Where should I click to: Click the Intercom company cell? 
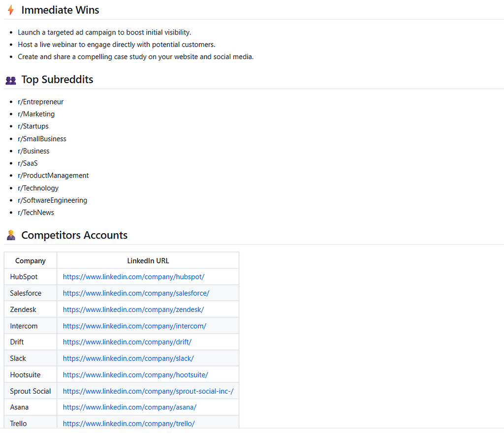pos(31,326)
